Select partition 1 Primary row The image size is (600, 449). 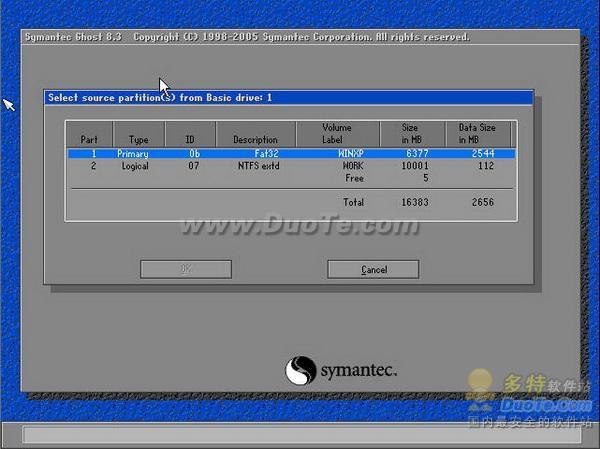292,153
